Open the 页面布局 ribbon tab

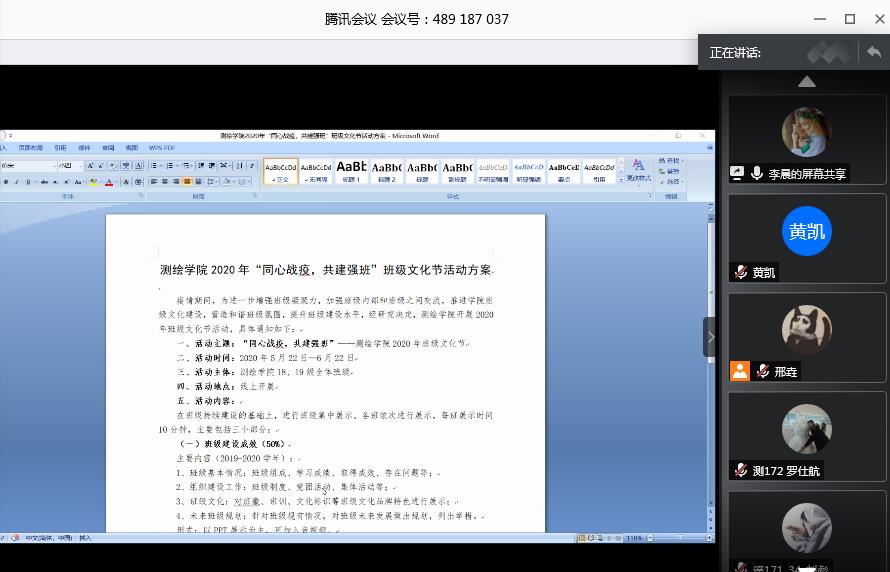(x=31, y=148)
